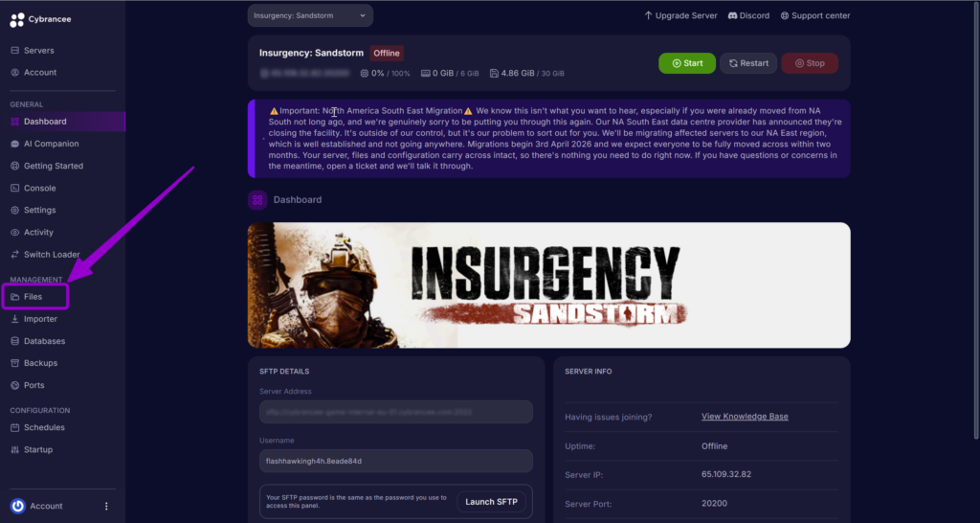
Task: Click the CPU usage icon
Action: click(x=365, y=73)
